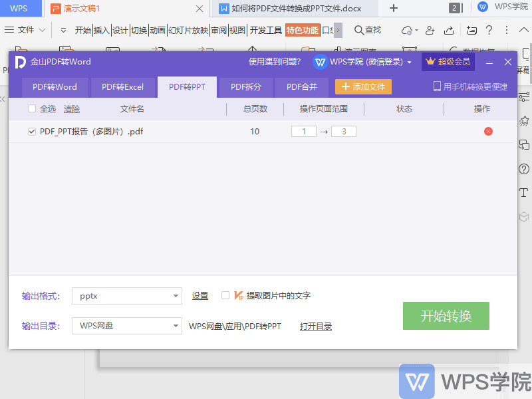This screenshot has width=532, height=399.
Task: Select the PDF转PPT tab
Action: point(187,87)
